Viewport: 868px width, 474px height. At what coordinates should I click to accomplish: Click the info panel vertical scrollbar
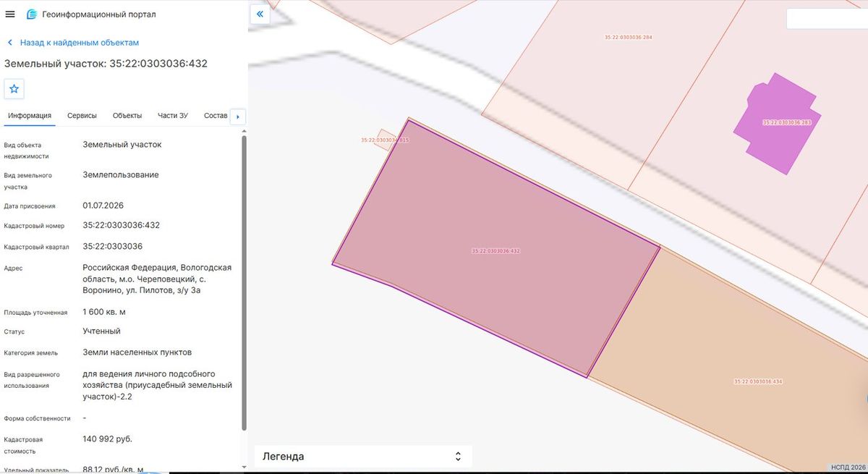[x=244, y=282]
